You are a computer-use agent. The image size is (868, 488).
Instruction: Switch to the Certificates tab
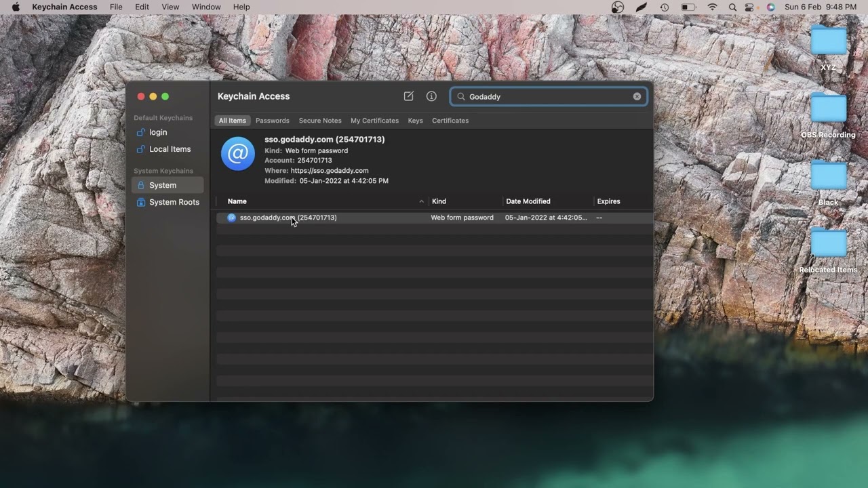click(450, 121)
